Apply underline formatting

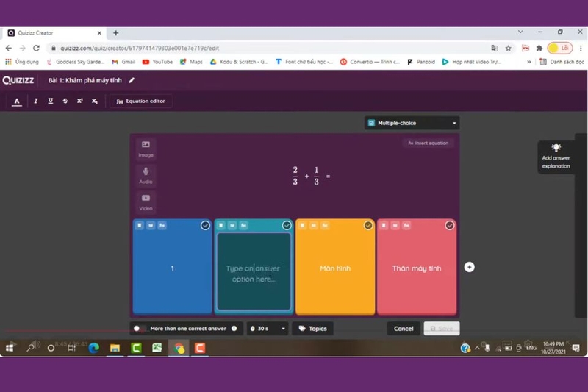point(50,101)
